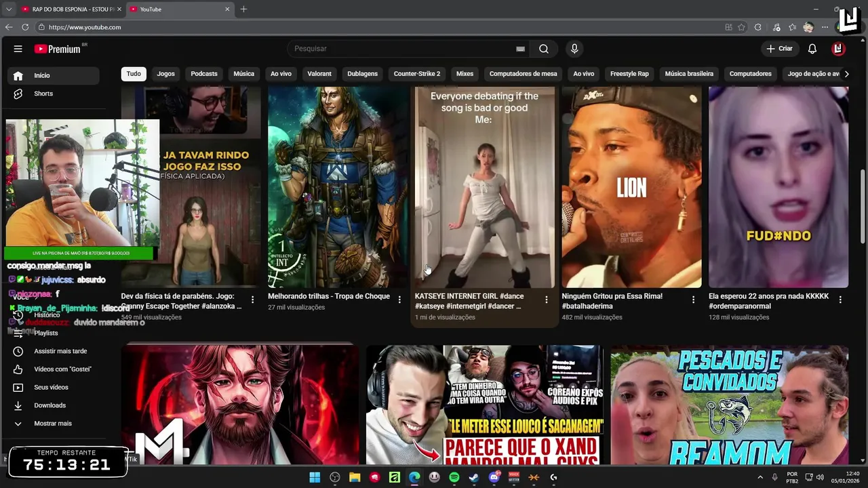Image resolution: width=868 pixels, height=488 pixels.
Task: Open YouTube notifications bell
Action: click(812, 49)
